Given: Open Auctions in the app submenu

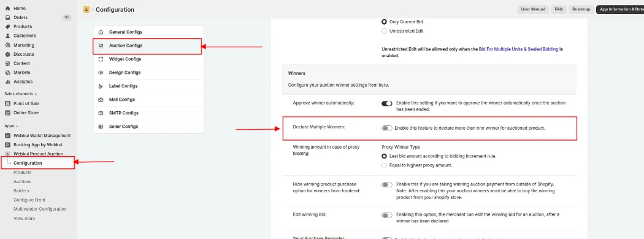Looking at the screenshot, I should tap(23, 182).
